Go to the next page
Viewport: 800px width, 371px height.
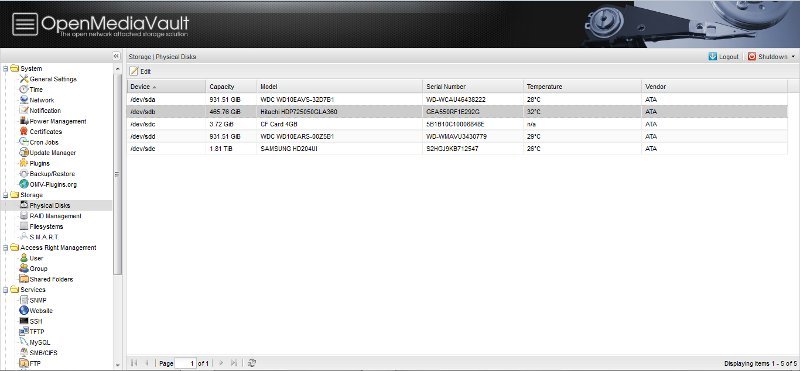pyautogui.click(x=221, y=363)
